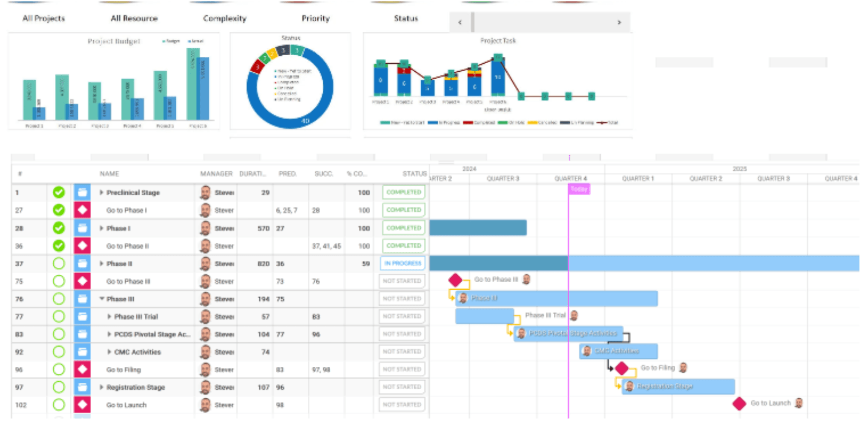Click the folder icon in Registration Stage row
The height and width of the screenshot is (445, 868).
point(82,387)
